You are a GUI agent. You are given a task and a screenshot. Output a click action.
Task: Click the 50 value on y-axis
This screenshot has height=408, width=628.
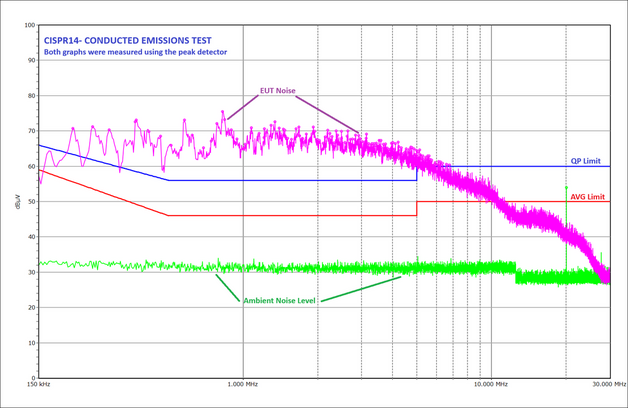click(x=31, y=201)
